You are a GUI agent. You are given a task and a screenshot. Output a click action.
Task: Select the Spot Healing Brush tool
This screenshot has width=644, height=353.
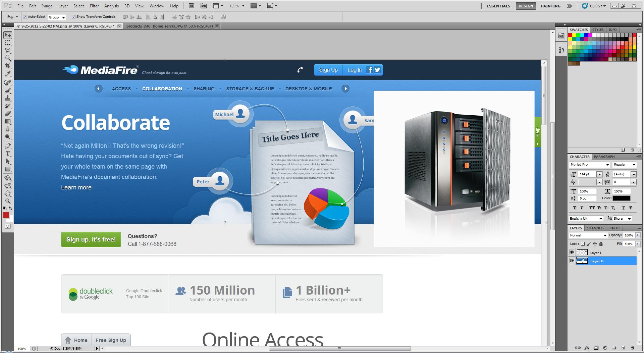click(x=8, y=83)
